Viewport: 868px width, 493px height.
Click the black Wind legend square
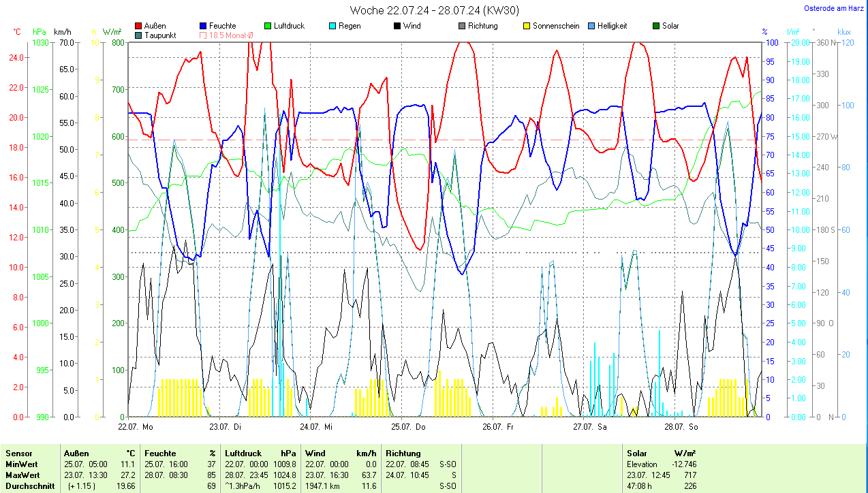tap(397, 26)
